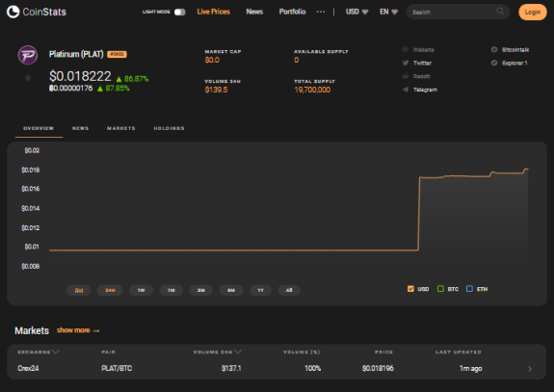The height and width of the screenshot is (392, 554).
Task: Toggle the Light Mode switch
Action: [x=179, y=12]
